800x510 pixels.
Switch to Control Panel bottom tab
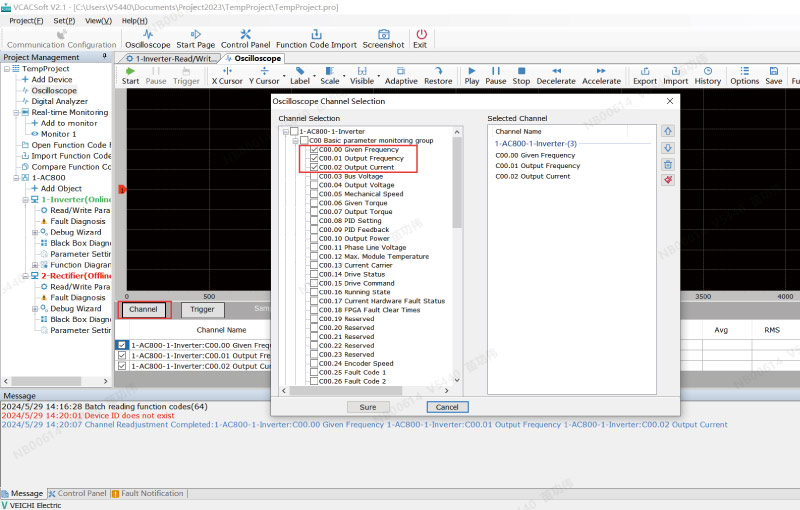coord(77,494)
